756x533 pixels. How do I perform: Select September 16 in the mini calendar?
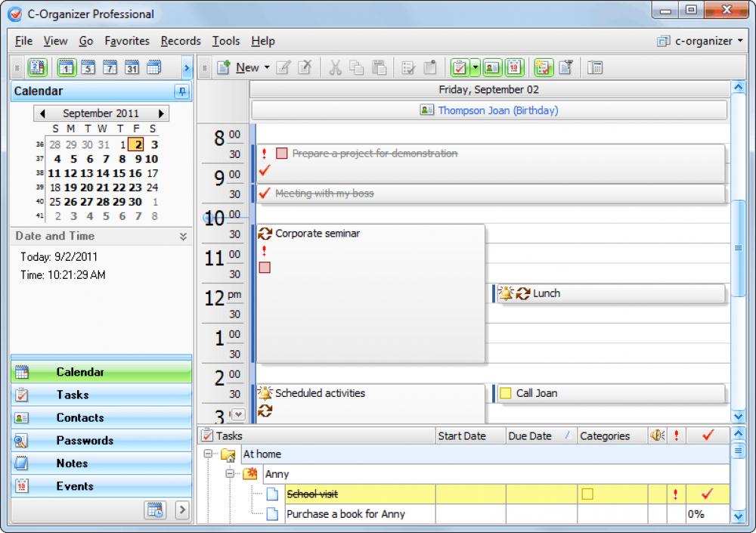tap(135, 174)
